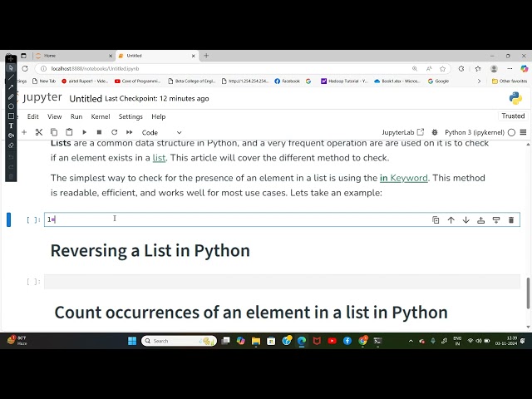Open the Edit menu
The height and width of the screenshot is (399, 532).
(33, 116)
